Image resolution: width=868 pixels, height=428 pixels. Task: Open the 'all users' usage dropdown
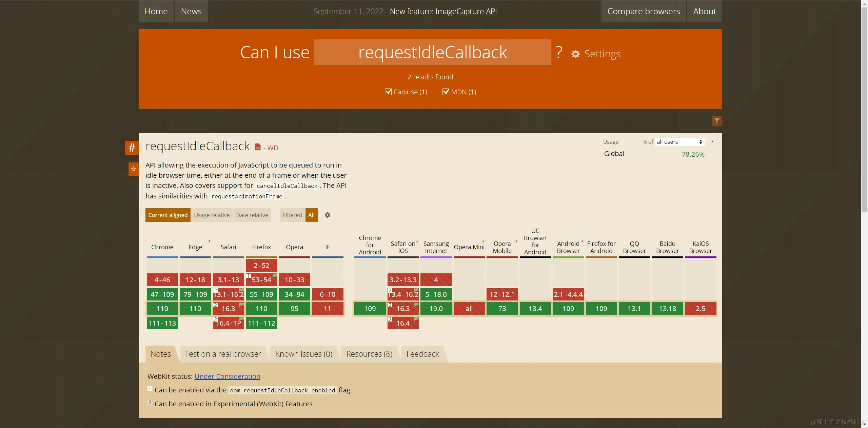pyautogui.click(x=679, y=142)
